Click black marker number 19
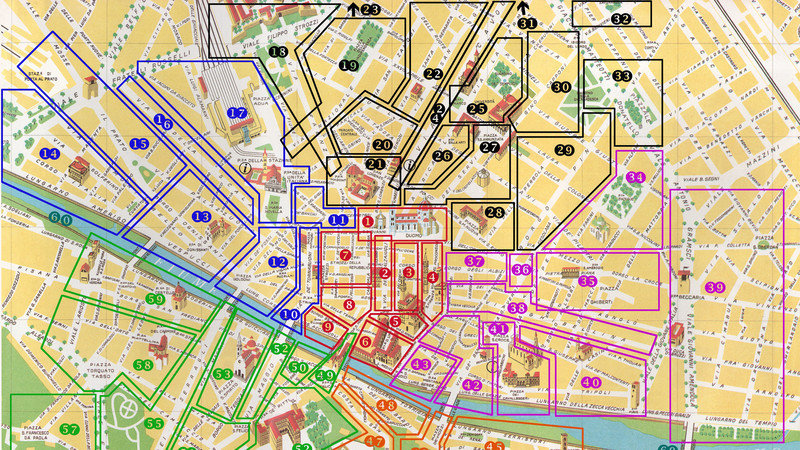 (x=348, y=65)
